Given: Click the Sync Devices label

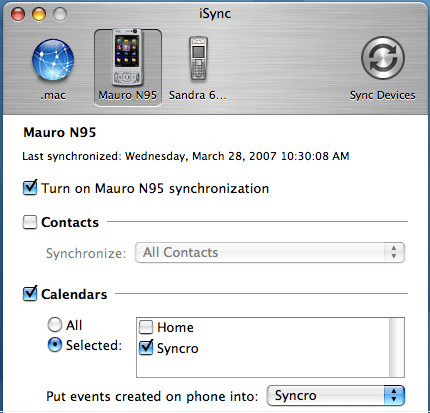Looking at the screenshot, I should point(383,95).
